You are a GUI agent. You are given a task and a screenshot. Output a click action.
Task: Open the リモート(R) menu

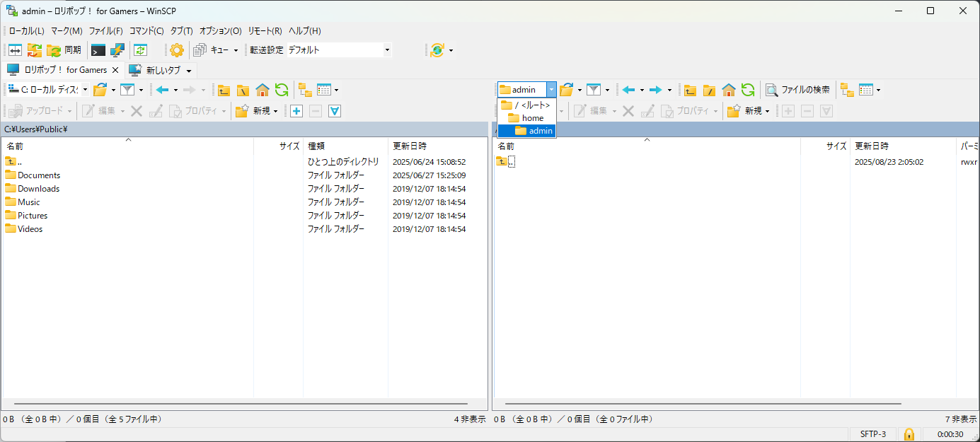(265, 31)
